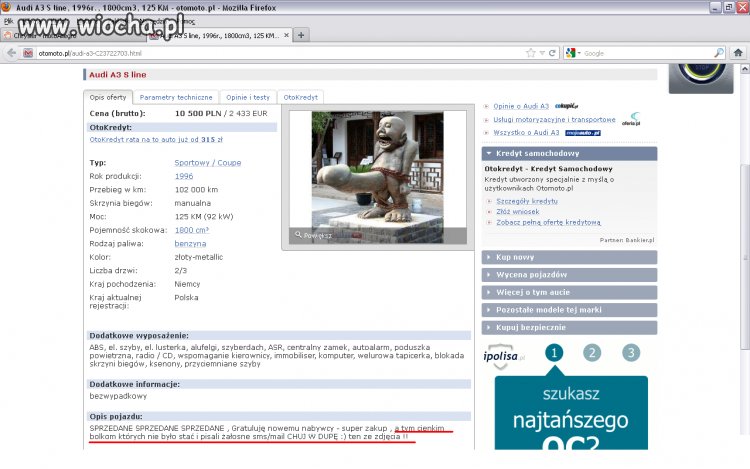The width and height of the screenshot is (750, 469).
Task: Expand Pozostałe modele tej marki section
Action: click(x=569, y=310)
